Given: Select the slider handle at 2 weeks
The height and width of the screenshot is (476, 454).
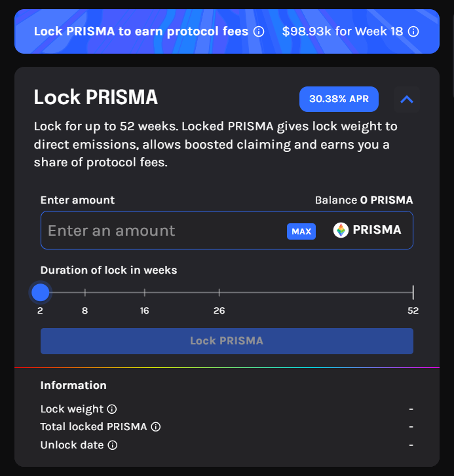Looking at the screenshot, I should point(41,293).
